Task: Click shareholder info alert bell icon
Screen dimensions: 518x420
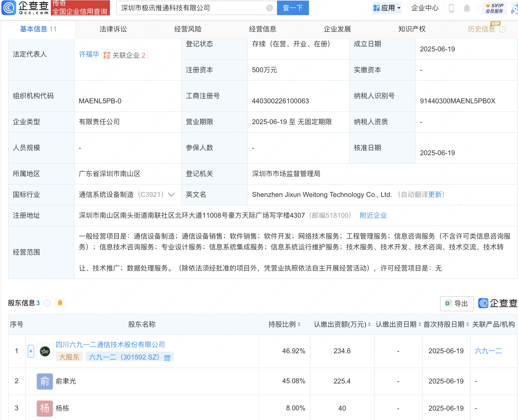Action: 60,303
